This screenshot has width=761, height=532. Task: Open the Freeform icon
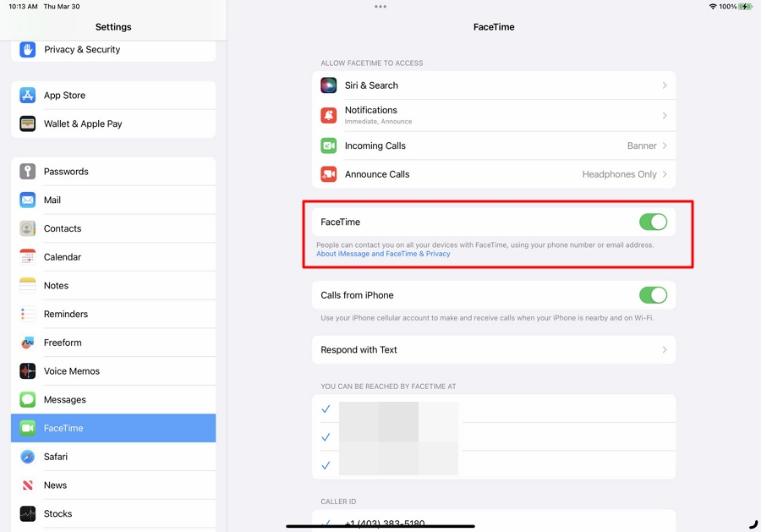pos(28,343)
